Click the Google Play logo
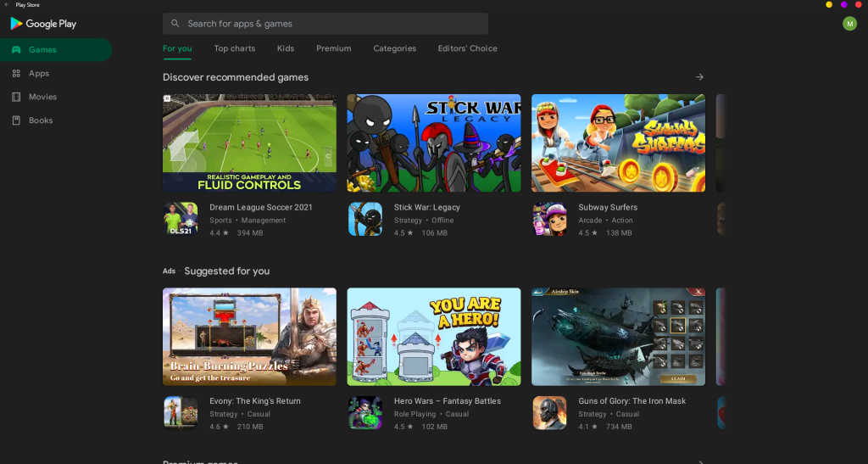Image resolution: width=868 pixels, height=464 pixels. (43, 24)
